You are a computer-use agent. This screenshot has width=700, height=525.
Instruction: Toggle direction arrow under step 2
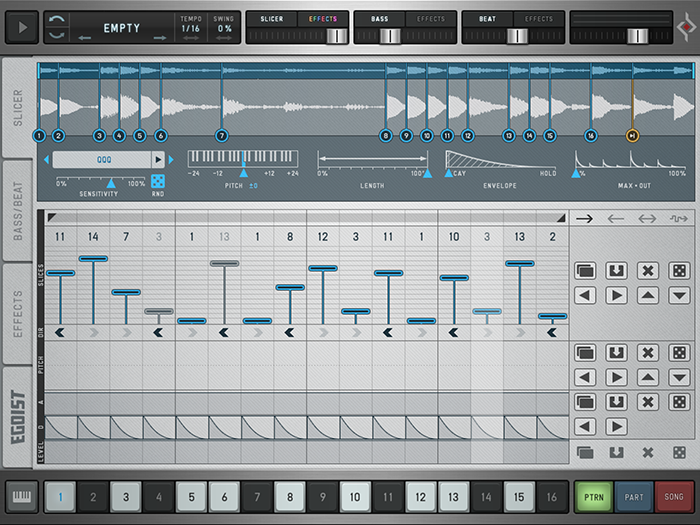[93, 333]
